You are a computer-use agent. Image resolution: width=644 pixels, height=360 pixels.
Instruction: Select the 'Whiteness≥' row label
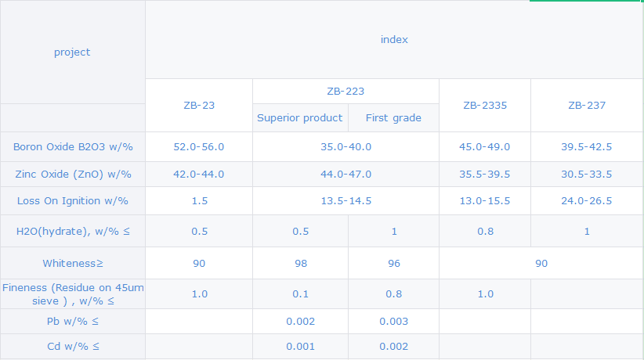(x=72, y=264)
